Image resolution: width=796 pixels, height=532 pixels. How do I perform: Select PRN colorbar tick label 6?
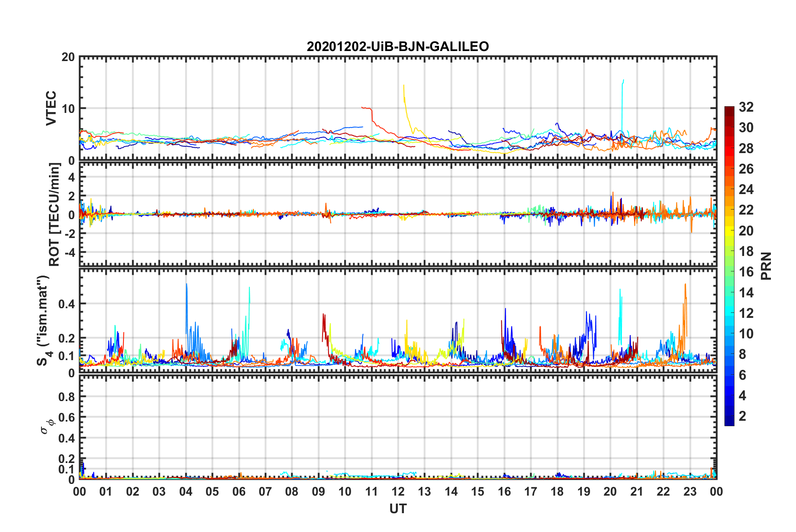point(742,375)
